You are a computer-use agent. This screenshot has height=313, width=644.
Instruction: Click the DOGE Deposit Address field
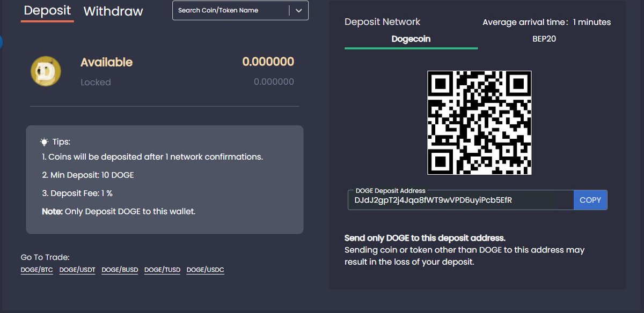pos(460,200)
